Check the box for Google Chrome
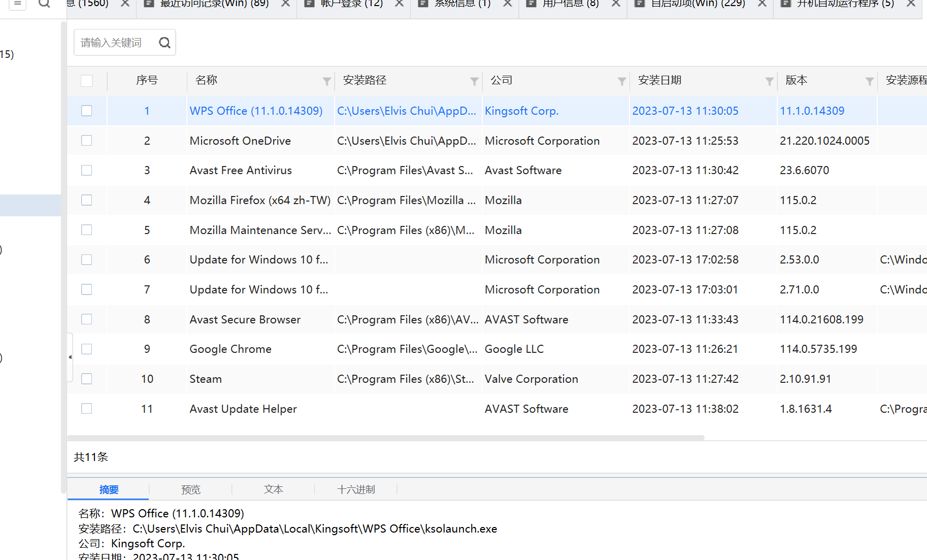This screenshot has width=927, height=560. click(87, 349)
